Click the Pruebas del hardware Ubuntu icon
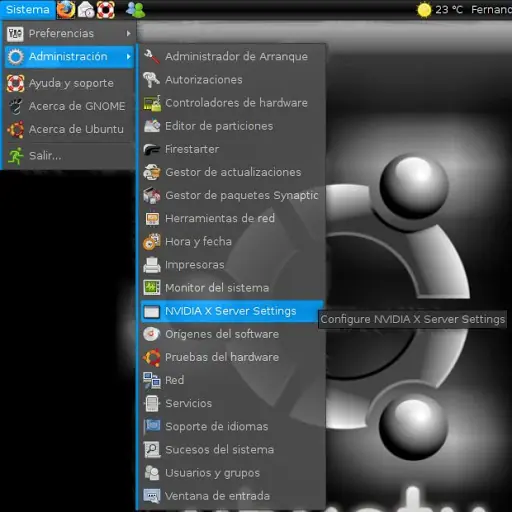 [152, 357]
